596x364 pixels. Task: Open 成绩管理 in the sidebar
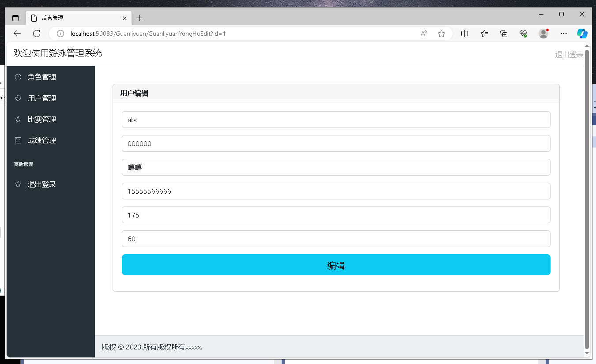tap(42, 140)
